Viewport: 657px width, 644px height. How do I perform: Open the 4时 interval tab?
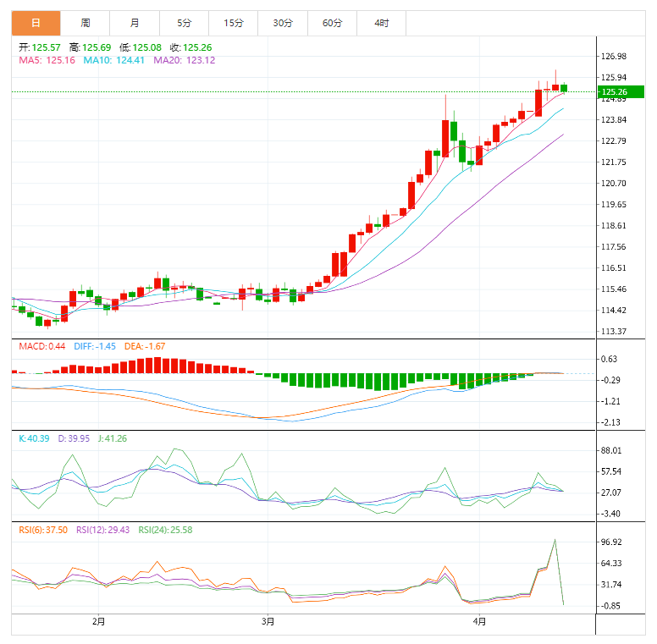[381, 23]
